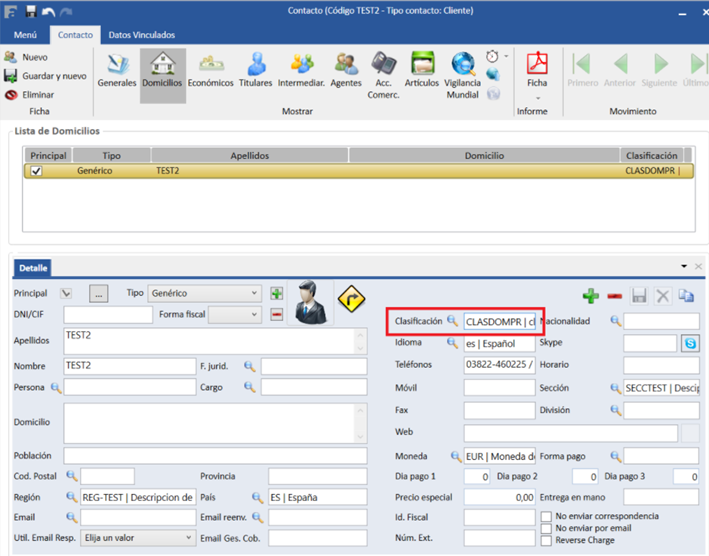Image resolution: width=709 pixels, height=556 pixels.
Task: Enable Reverse Charge checkbox
Action: pos(546,540)
